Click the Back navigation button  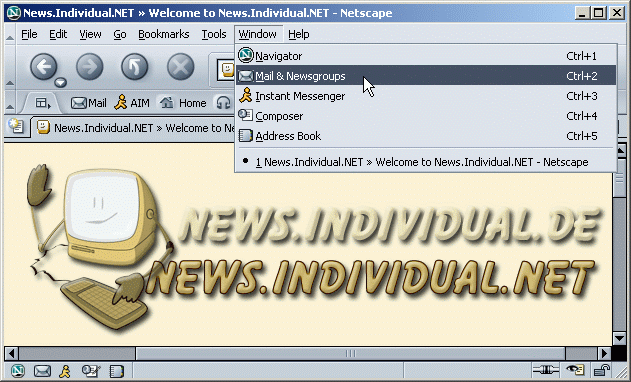[x=44, y=66]
